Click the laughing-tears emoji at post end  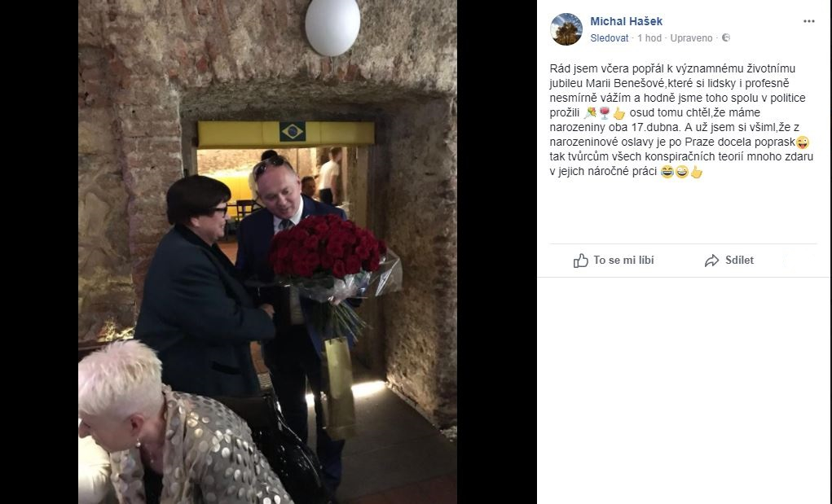point(667,172)
